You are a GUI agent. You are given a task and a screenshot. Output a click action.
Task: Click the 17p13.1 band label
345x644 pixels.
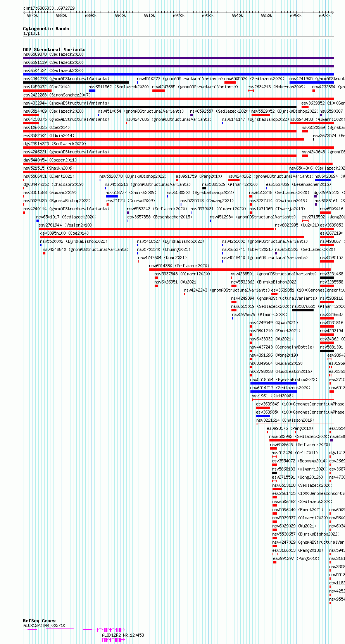pyautogui.click(x=31, y=34)
